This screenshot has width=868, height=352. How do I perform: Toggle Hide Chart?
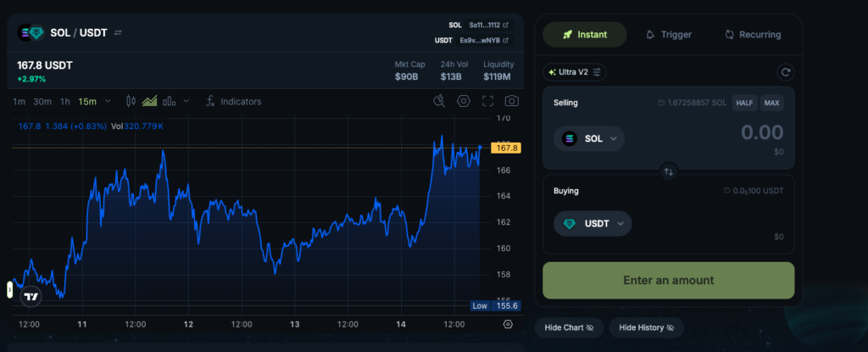(569, 327)
